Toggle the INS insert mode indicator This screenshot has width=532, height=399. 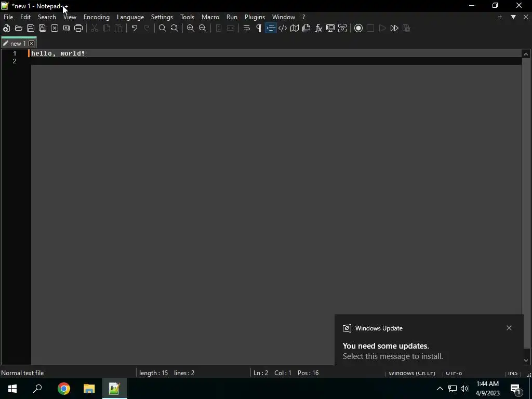click(513, 373)
